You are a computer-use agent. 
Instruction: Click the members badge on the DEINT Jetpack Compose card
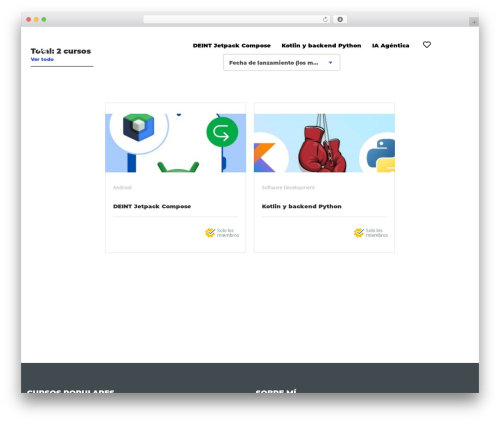(222, 233)
